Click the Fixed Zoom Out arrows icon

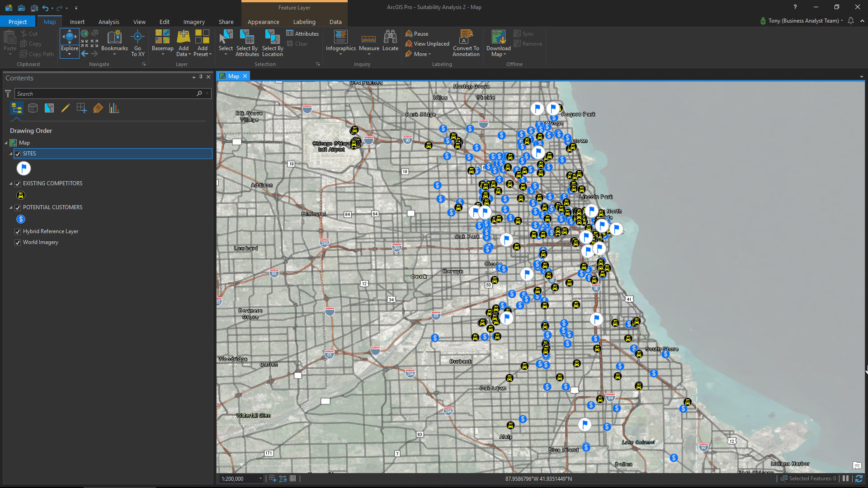[94, 43]
